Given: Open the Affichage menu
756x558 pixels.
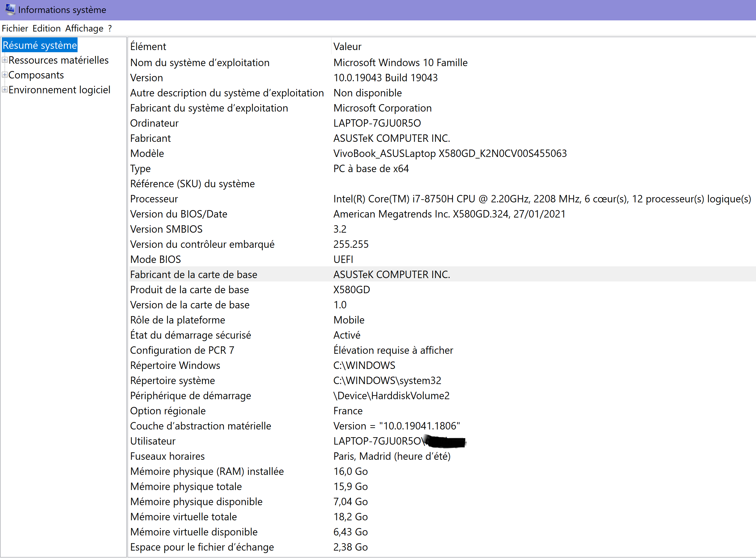Looking at the screenshot, I should [84, 28].
